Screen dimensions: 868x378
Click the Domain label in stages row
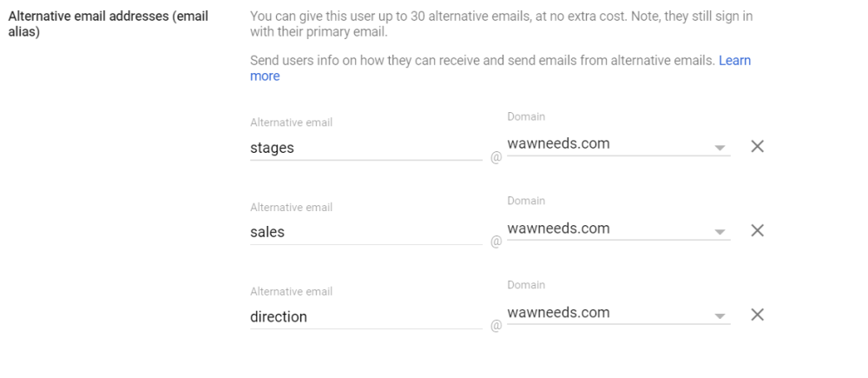(x=526, y=116)
